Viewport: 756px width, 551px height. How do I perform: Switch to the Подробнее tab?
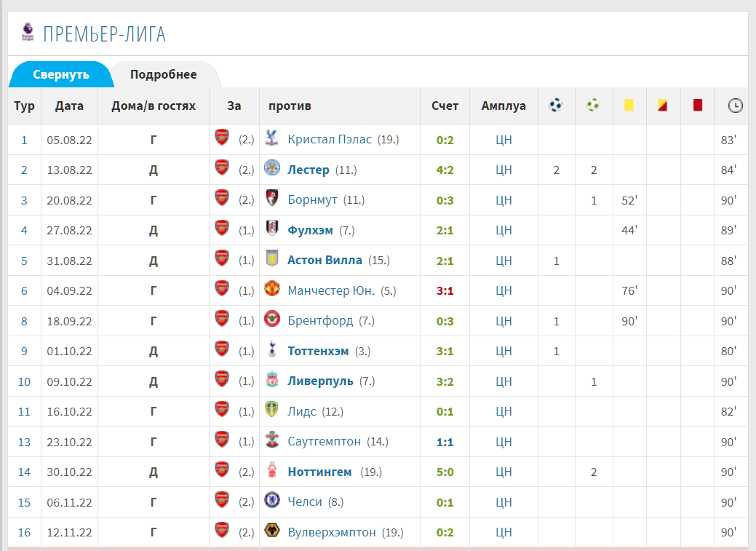[x=164, y=74]
